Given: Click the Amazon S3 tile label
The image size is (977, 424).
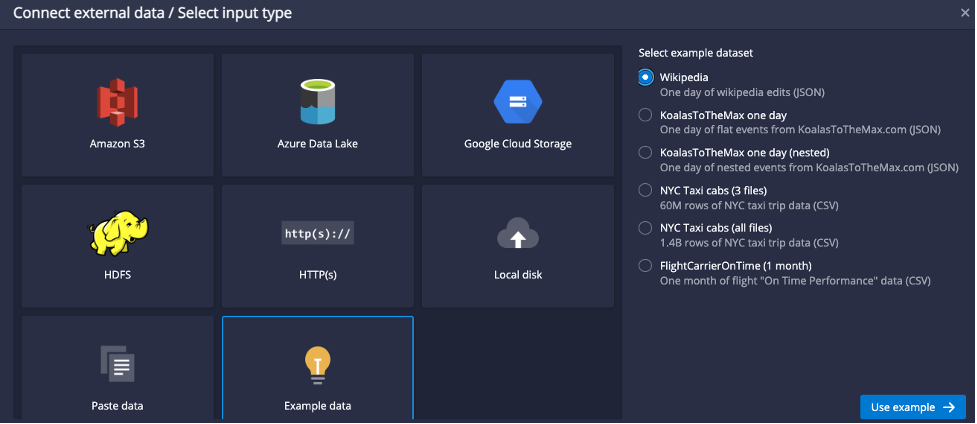Looking at the screenshot, I should coord(117,144).
